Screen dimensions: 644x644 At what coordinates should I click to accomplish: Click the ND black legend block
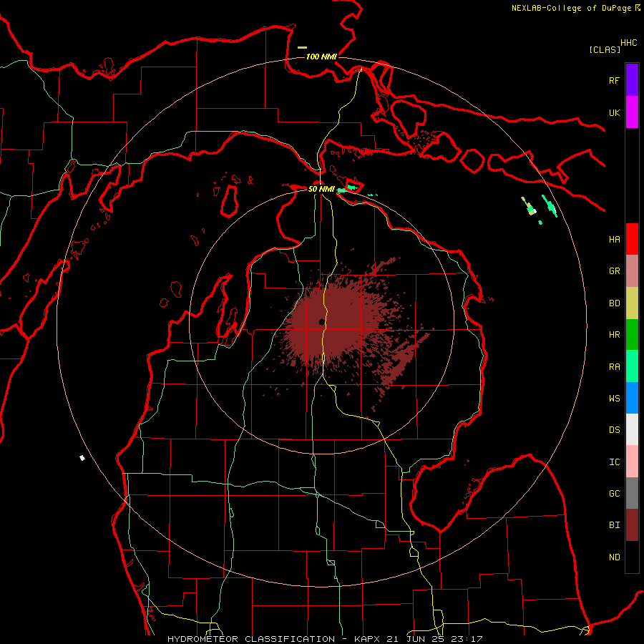tap(632, 557)
